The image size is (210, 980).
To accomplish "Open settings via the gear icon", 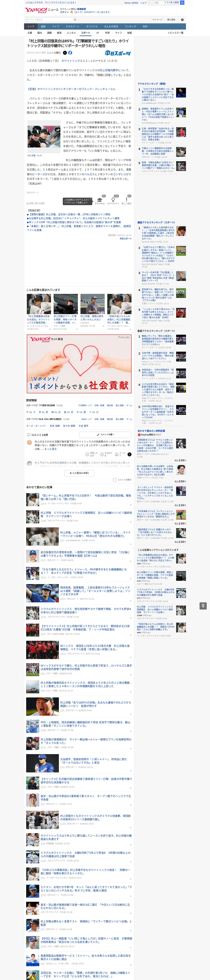I will pos(182,20).
